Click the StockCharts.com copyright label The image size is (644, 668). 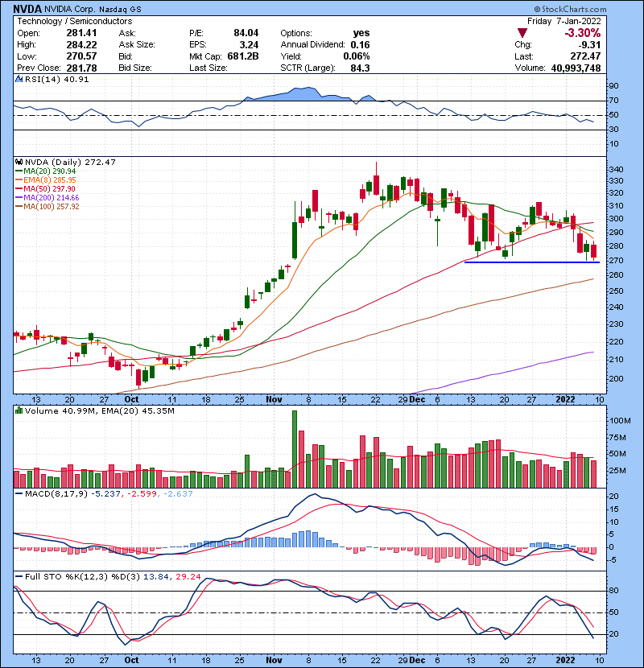(x=570, y=9)
